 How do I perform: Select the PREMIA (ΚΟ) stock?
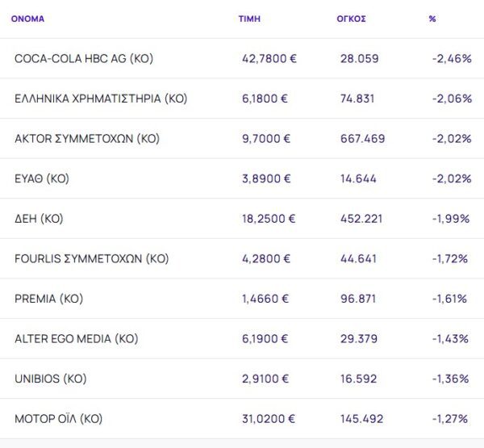click(48, 299)
